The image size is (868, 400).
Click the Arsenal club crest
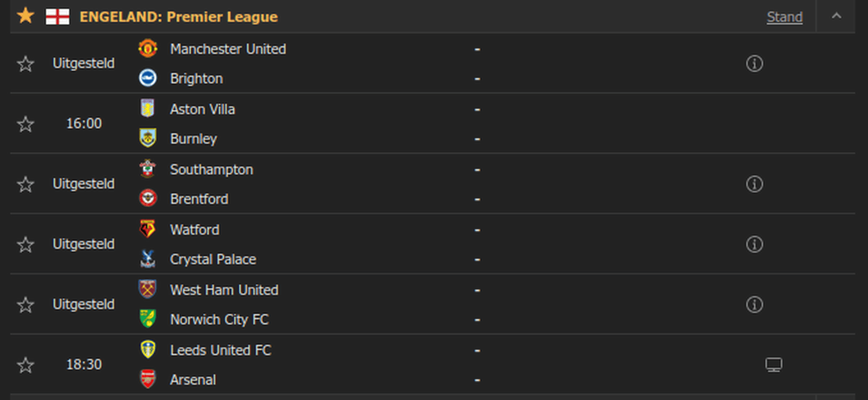tap(147, 379)
